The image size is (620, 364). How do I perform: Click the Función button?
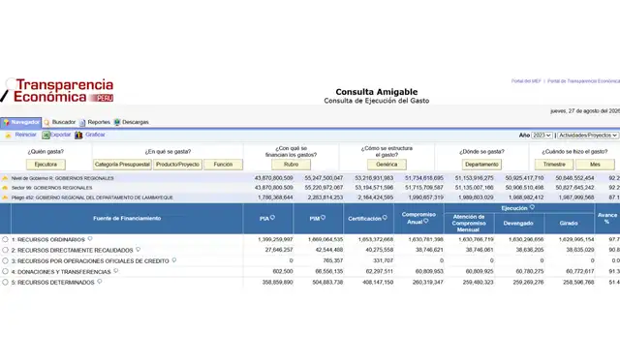pos(223,165)
